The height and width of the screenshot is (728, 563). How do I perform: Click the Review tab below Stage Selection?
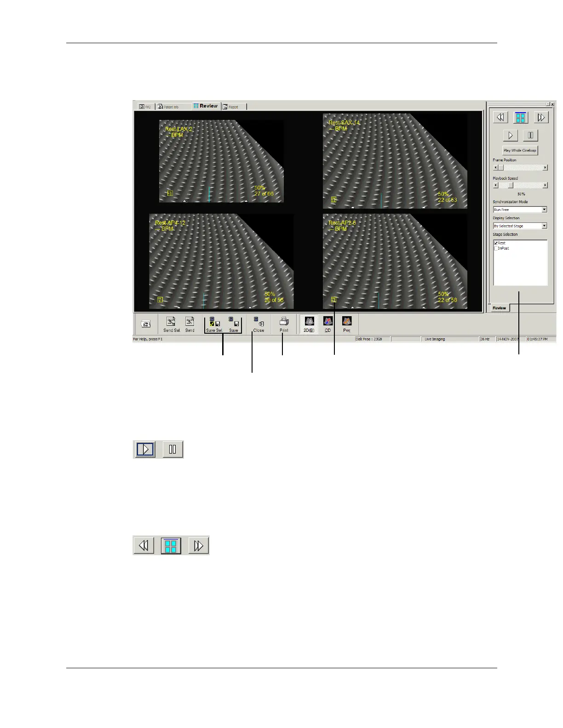click(500, 308)
